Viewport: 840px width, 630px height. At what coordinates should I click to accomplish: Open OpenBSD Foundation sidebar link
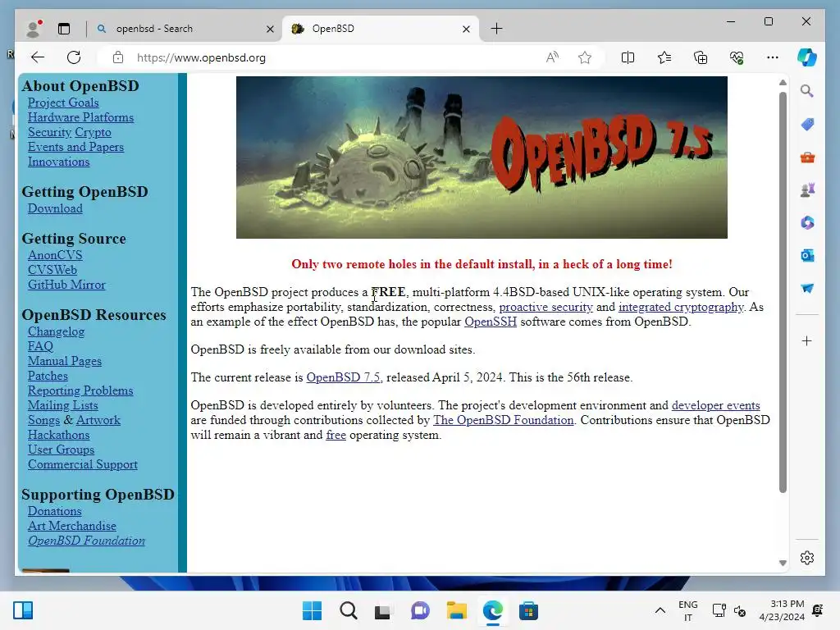coord(86,541)
